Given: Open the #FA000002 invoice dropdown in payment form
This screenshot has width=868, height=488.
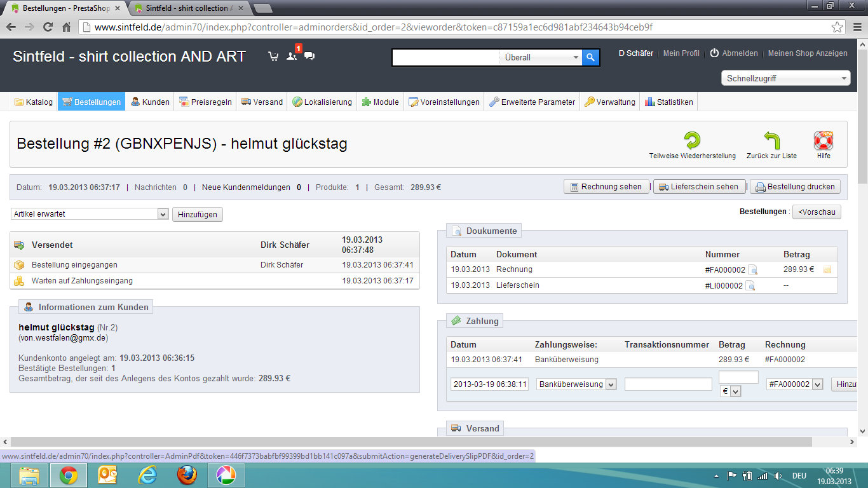Looking at the screenshot, I should [794, 384].
